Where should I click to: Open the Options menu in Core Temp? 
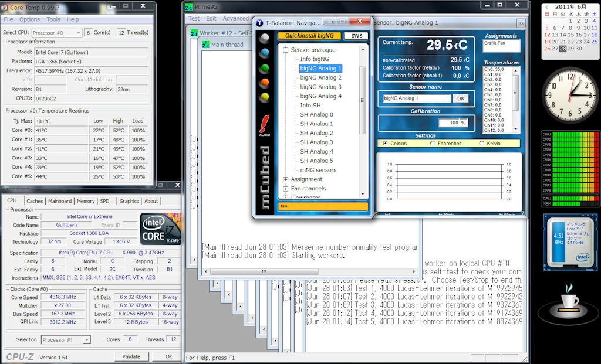click(29, 19)
